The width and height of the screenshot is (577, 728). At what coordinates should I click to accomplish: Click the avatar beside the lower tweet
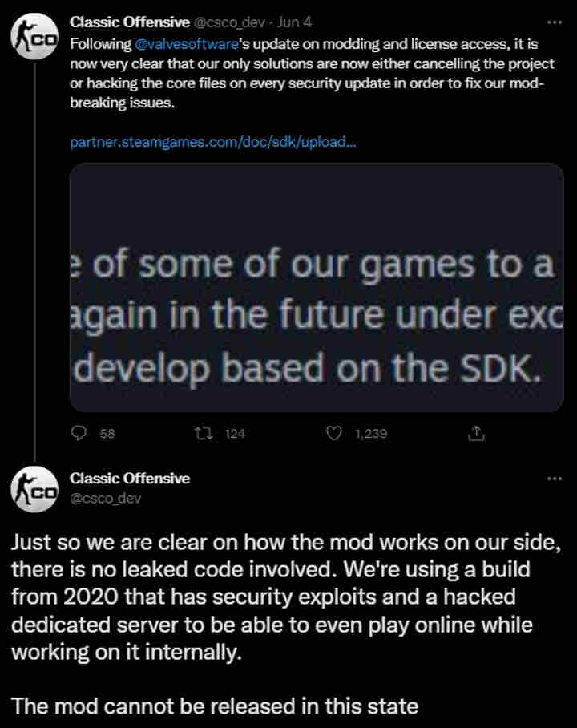click(x=34, y=490)
